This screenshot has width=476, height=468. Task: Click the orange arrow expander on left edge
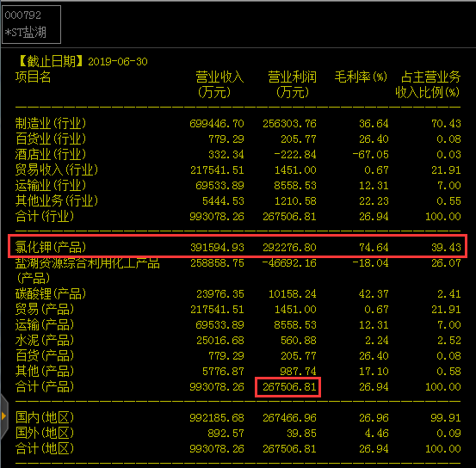(3, 416)
